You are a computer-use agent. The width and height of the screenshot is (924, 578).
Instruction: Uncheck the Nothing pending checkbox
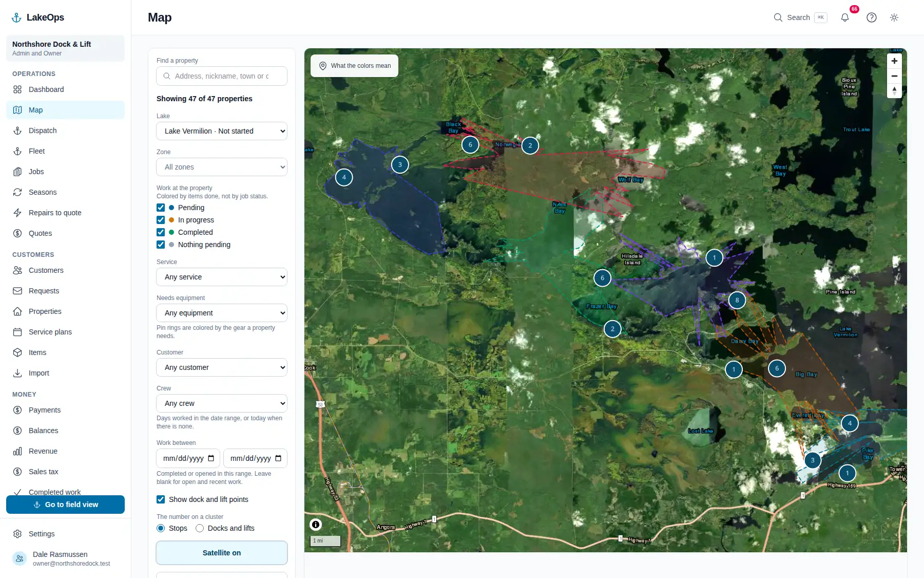161,245
